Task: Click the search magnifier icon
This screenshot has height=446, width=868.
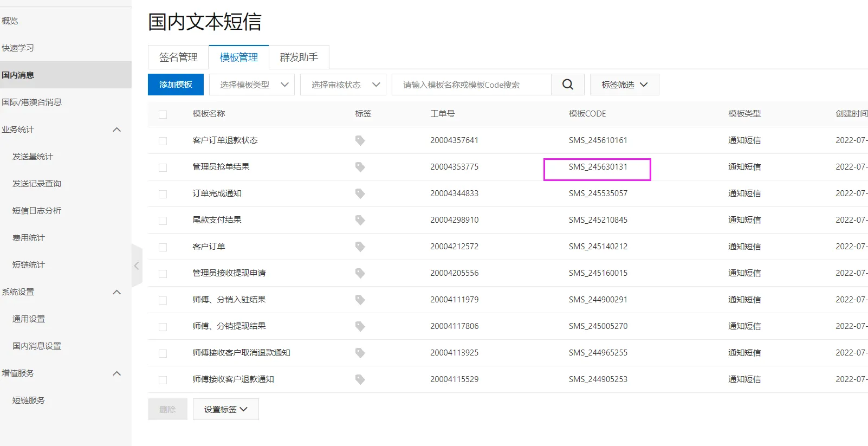Action: 568,85
